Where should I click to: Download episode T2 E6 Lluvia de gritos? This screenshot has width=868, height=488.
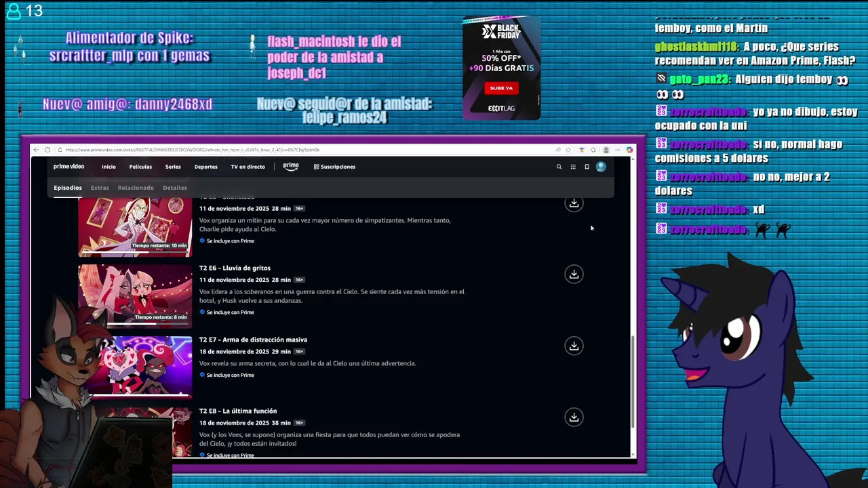coord(574,274)
